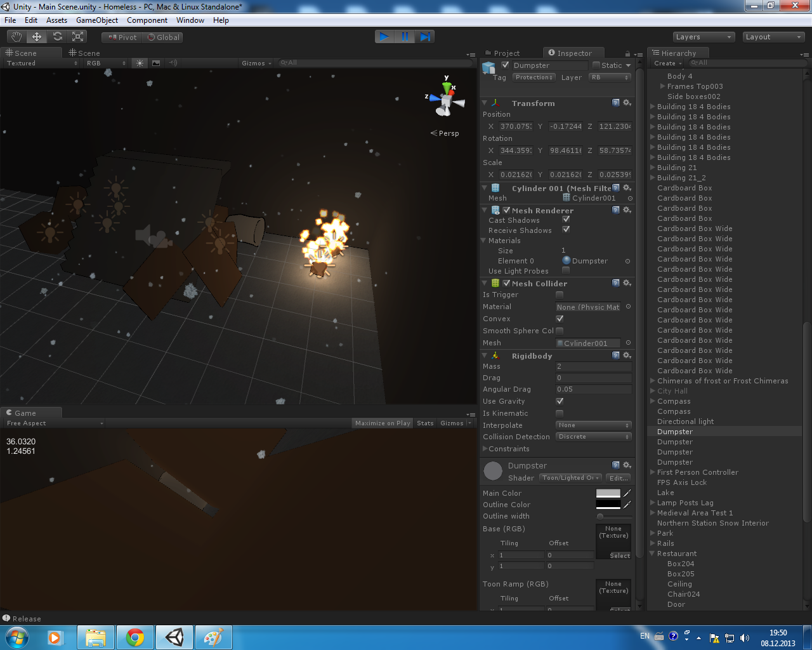The width and height of the screenshot is (812, 650).
Task: Open the Textured draw mode dropdown
Action: click(42, 63)
